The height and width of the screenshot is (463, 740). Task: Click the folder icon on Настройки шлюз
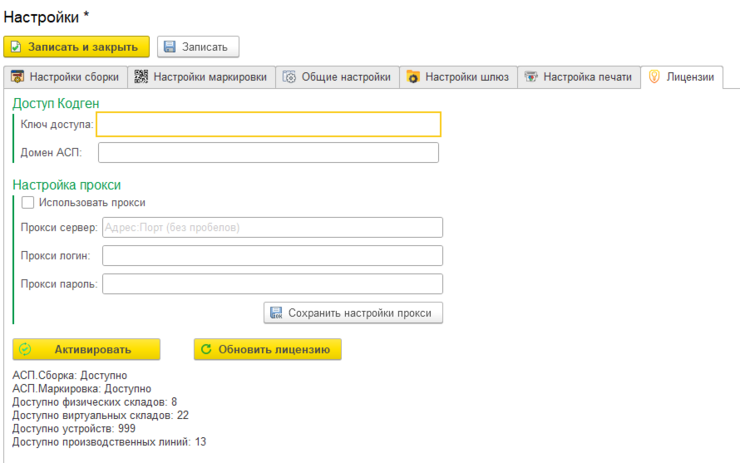pyautogui.click(x=413, y=76)
